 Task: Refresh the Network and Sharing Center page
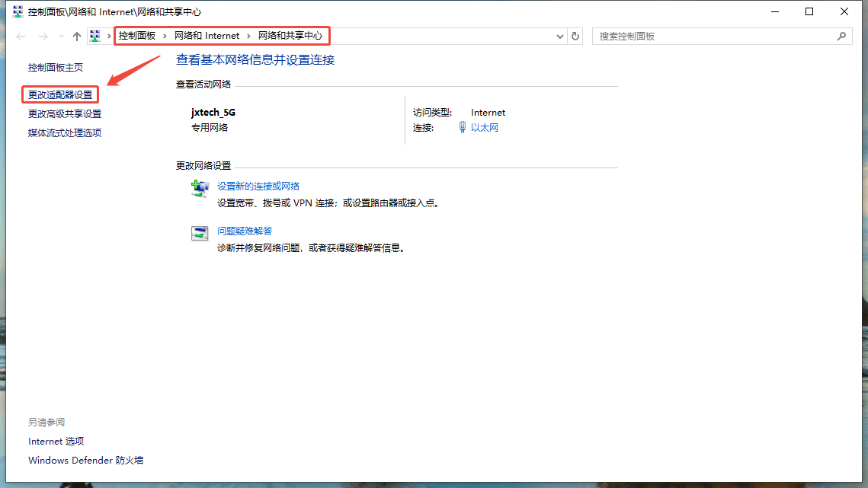tap(575, 36)
